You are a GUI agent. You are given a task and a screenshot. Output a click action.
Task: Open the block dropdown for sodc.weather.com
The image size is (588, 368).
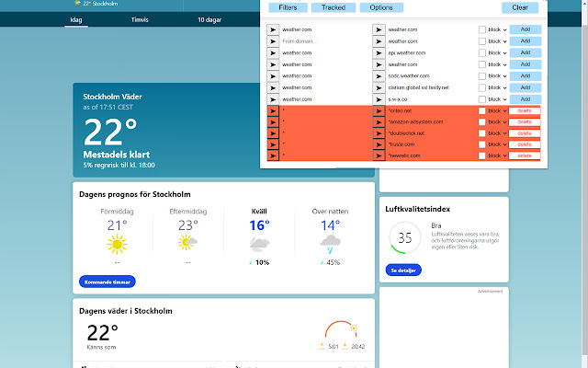click(498, 75)
